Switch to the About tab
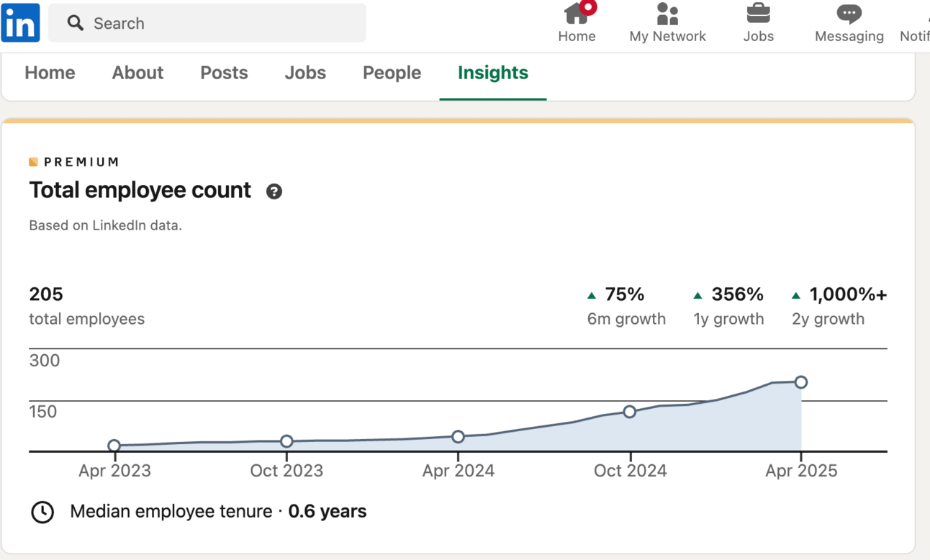The width and height of the screenshot is (930, 560). pos(137,73)
